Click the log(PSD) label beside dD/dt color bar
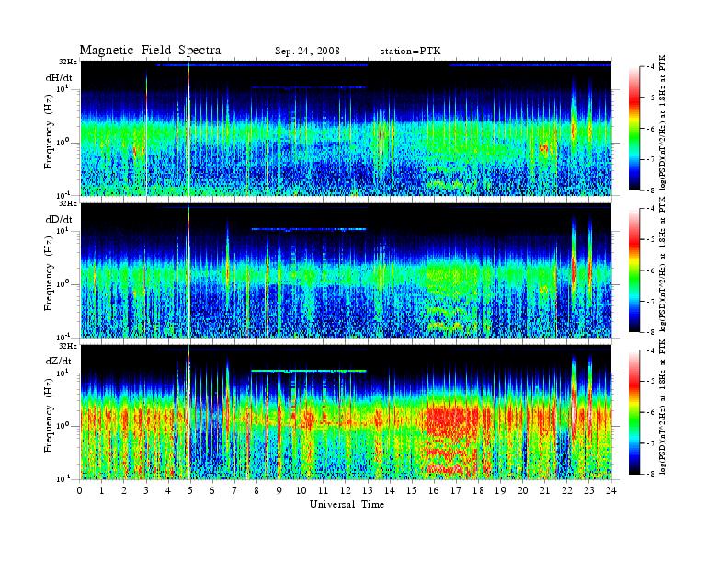The height and width of the screenshot is (563, 728). tap(663, 264)
